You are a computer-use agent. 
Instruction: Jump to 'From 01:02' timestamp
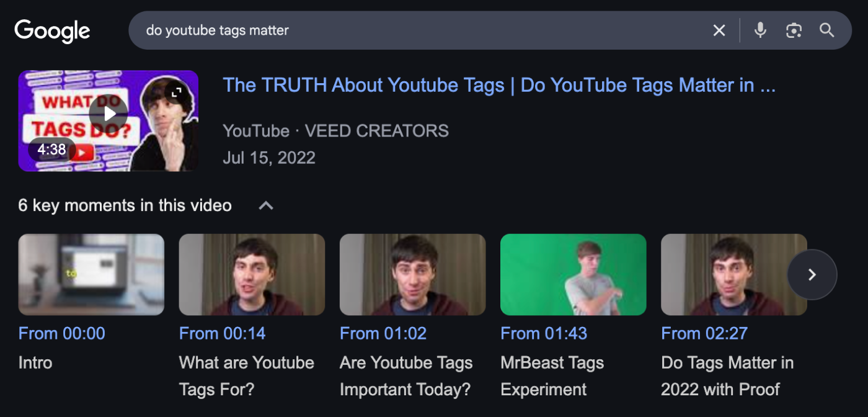coord(383,334)
